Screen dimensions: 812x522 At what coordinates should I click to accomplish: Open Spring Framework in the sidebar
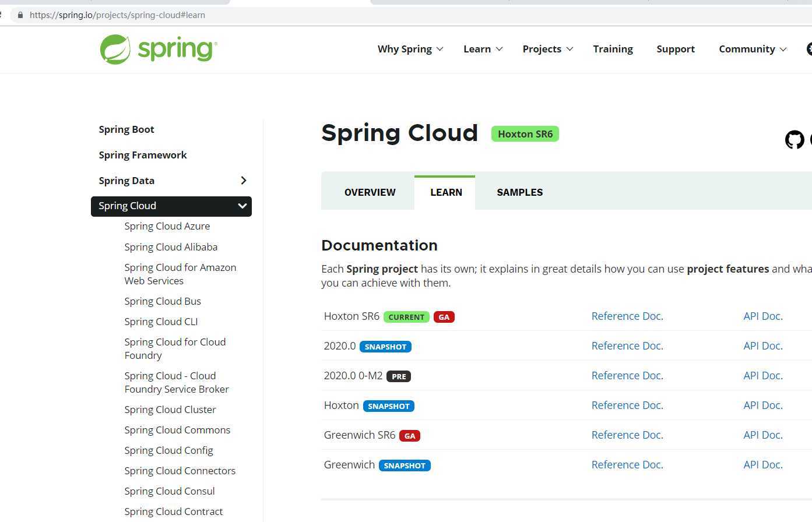(x=143, y=155)
